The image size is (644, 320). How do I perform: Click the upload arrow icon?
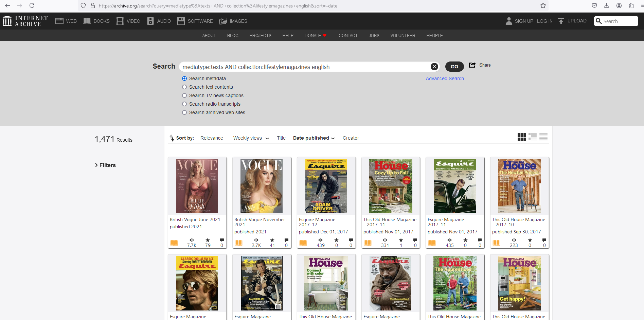(x=561, y=21)
